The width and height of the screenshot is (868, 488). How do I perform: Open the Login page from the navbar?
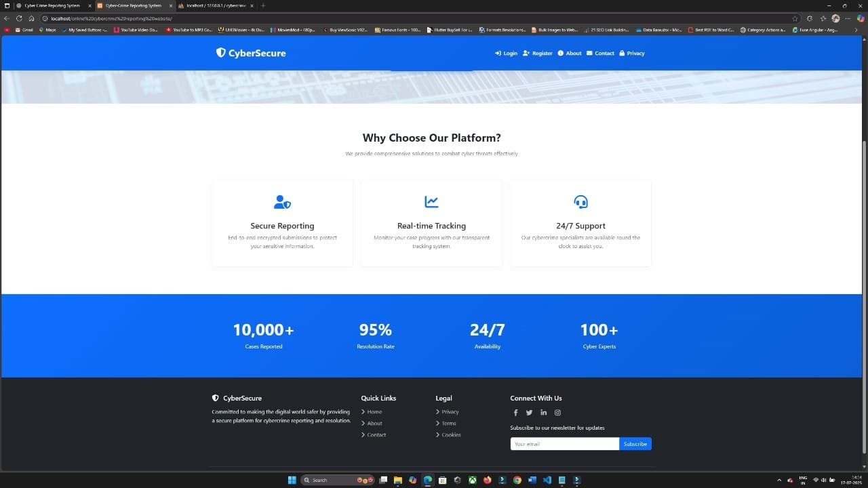506,54
